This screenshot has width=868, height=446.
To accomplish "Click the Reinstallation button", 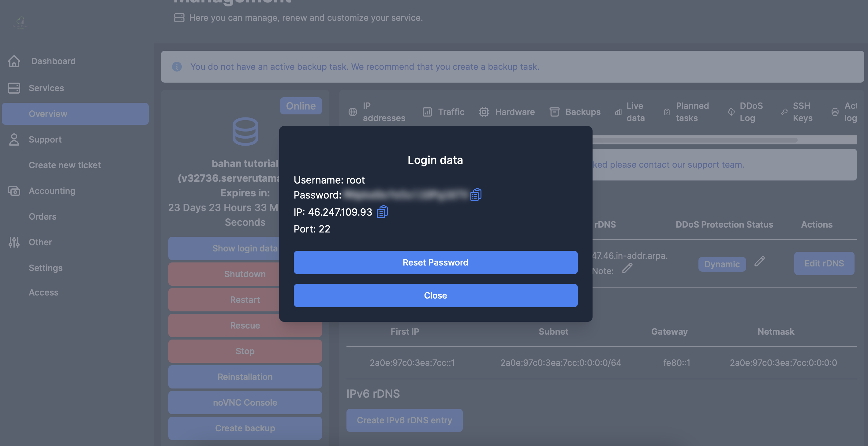I will (x=245, y=377).
